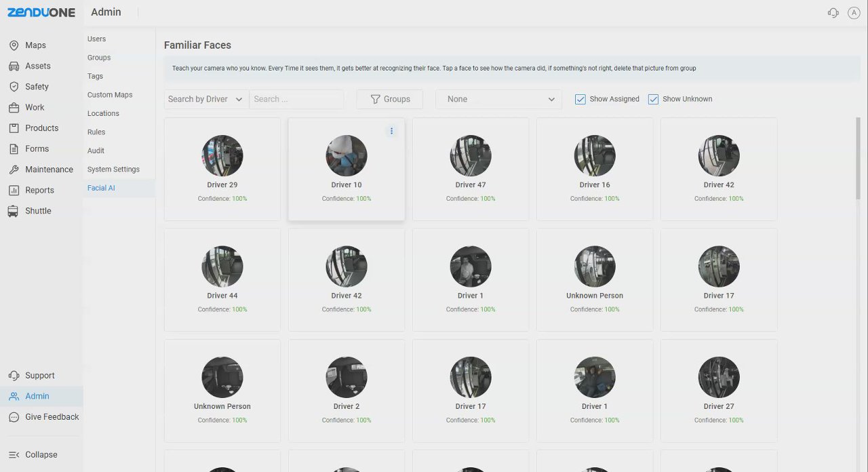This screenshot has width=868, height=472.
Task: Open Audit in the admin menu
Action: pos(96,151)
